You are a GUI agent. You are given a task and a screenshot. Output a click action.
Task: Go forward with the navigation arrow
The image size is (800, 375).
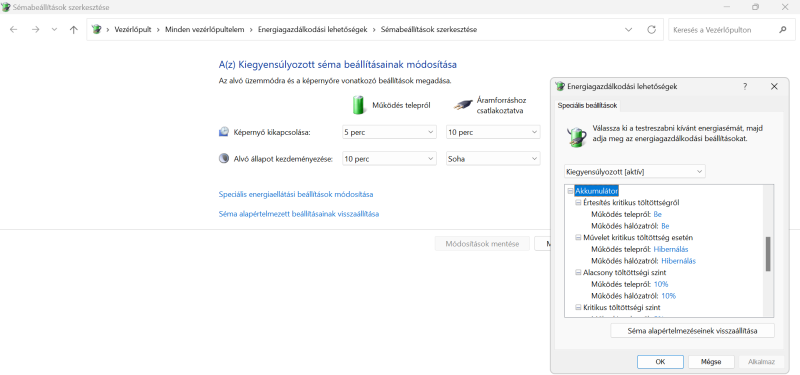[35, 30]
